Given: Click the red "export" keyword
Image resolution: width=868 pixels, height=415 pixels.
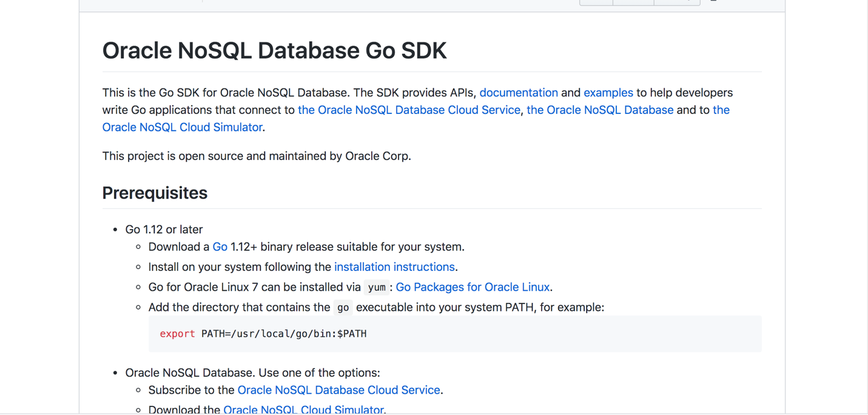Looking at the screenshot, I should point(177,334).
